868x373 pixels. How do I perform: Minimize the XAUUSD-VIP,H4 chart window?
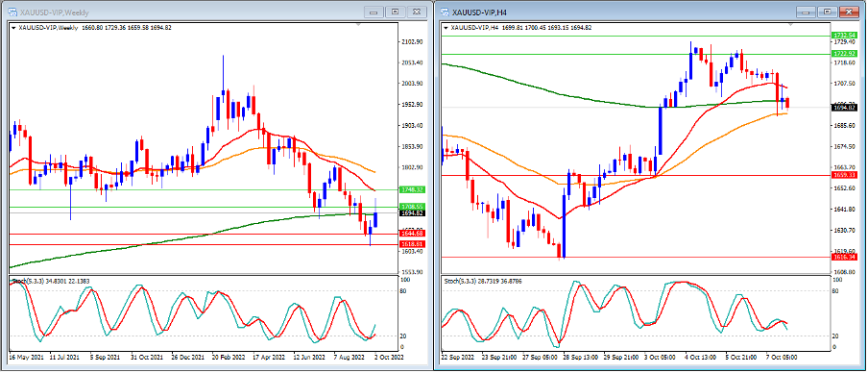(x=807, y=12)
